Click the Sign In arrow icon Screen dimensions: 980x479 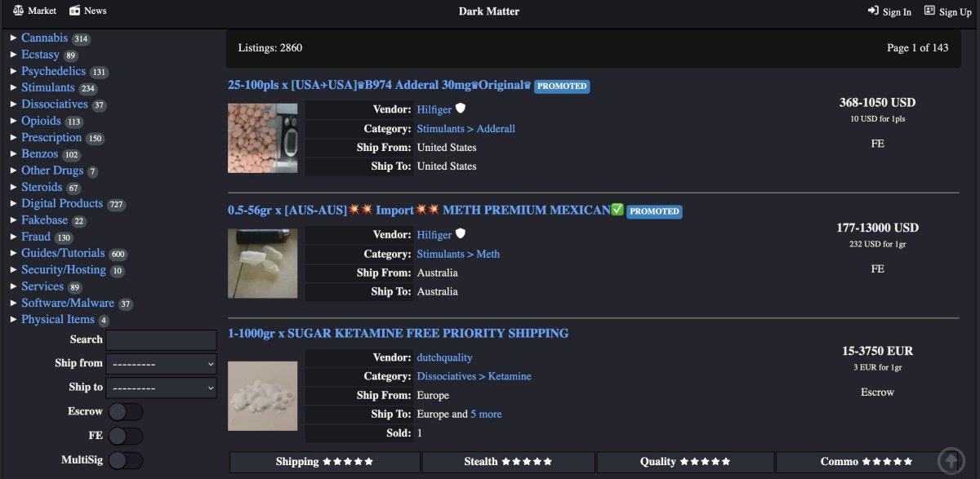pyautogui.click(x=873, y=11)
